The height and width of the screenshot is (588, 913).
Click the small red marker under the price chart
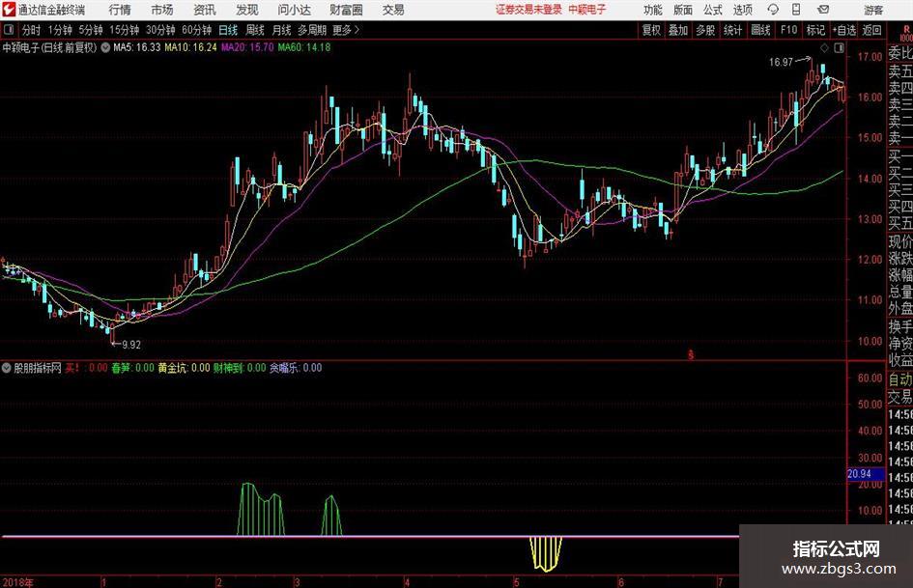pos(691,354)
